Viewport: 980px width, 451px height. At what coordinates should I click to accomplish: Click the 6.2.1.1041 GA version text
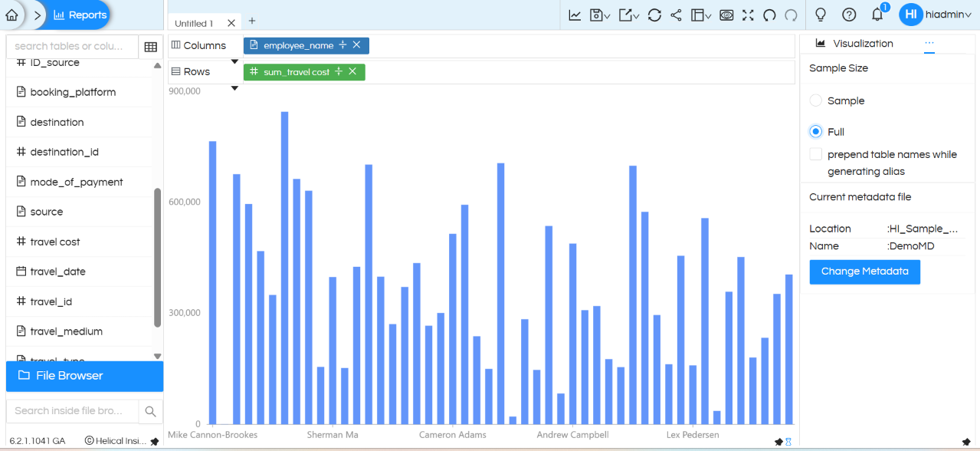coord(38,441)
